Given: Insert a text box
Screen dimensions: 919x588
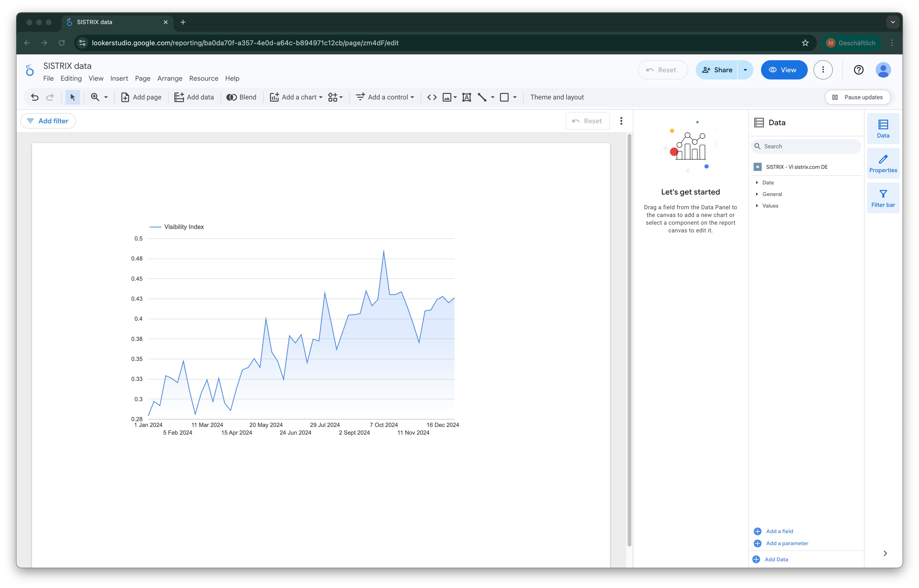Looking at the screenshot, I should coord(466,97).
